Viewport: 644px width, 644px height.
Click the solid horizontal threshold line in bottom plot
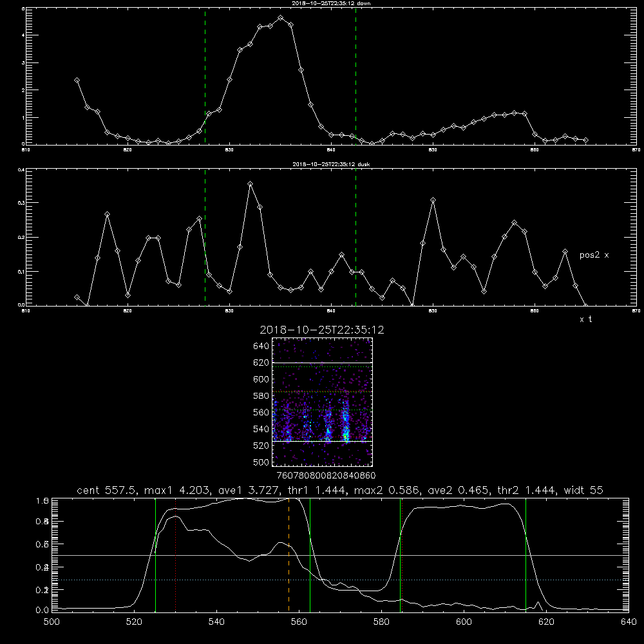point(340,555)
